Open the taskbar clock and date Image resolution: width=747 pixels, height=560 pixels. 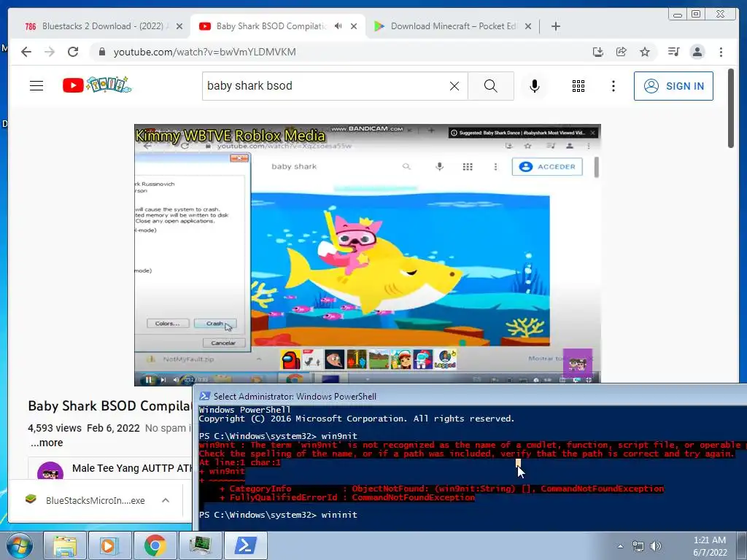[x=710, y=546]
